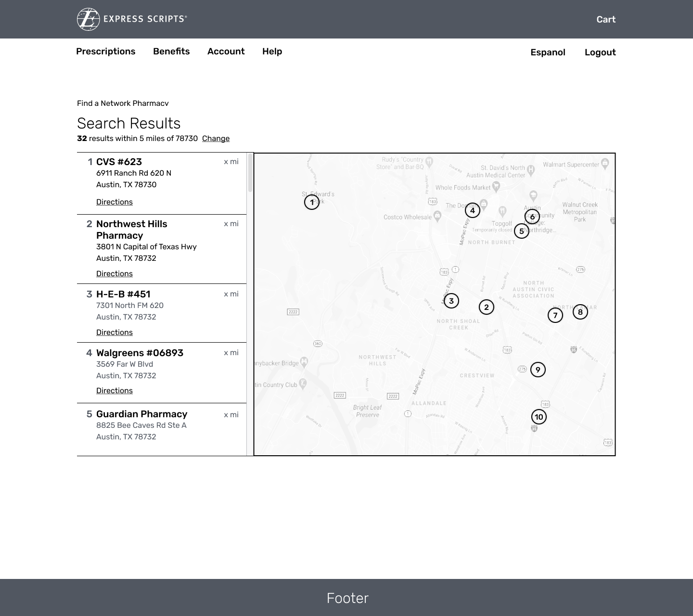
Task: Open the Help menu
Action: click(x=272, y=51)
